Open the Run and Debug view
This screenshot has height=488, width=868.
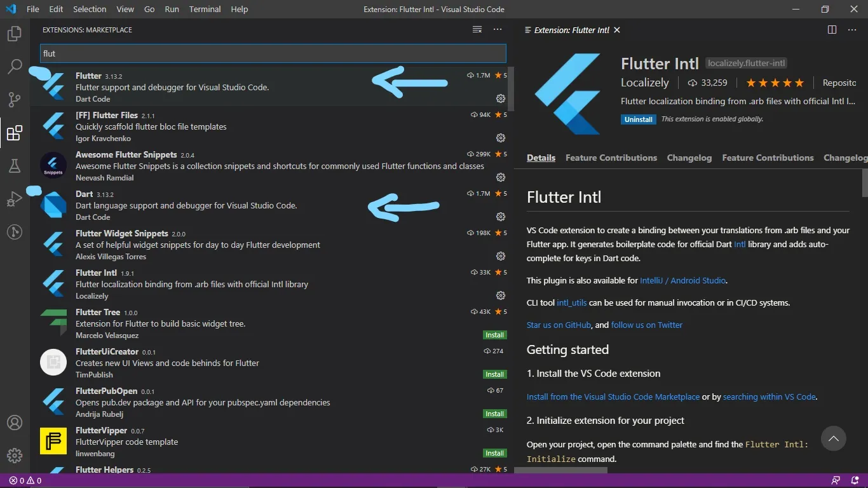(15, 199)
